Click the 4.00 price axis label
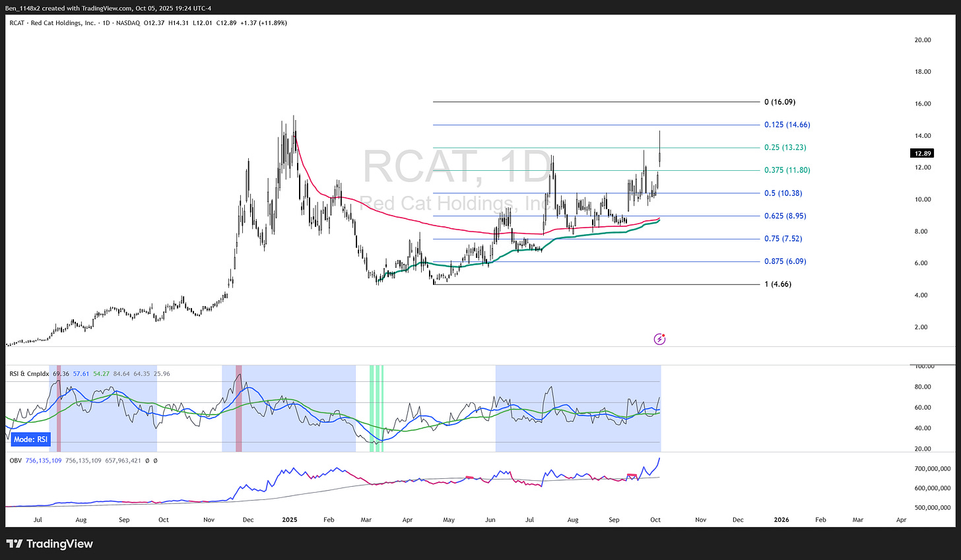Image resolution: width=961 pixels, height=560 pixels. click(x=922, y=295)
